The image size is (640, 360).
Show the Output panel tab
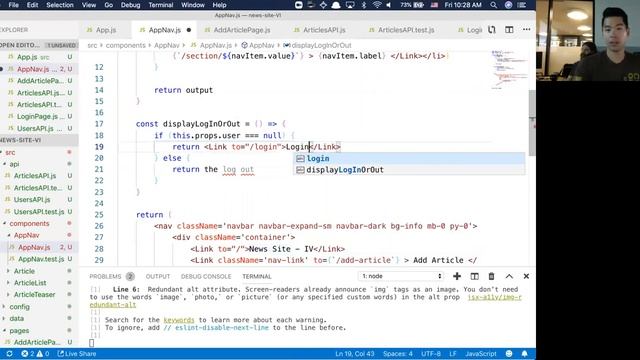158,276
